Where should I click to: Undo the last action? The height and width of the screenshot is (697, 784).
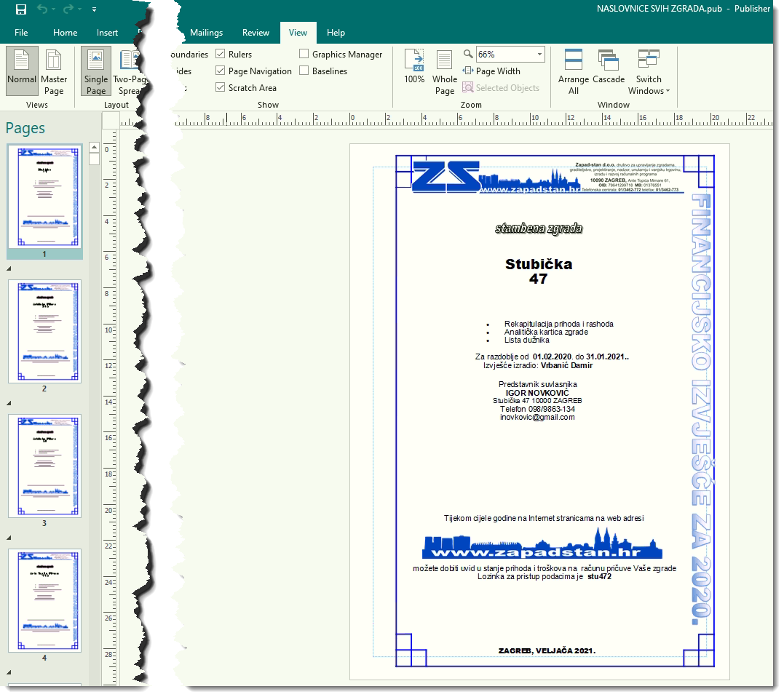pyautogui.click(x=42, y=9)
